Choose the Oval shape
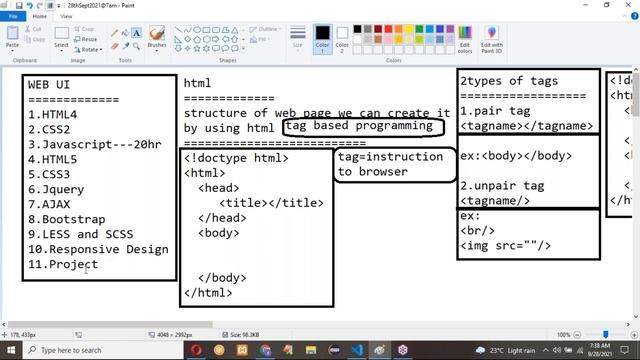This screenshot has width=640, height=360. coord(197,30)
